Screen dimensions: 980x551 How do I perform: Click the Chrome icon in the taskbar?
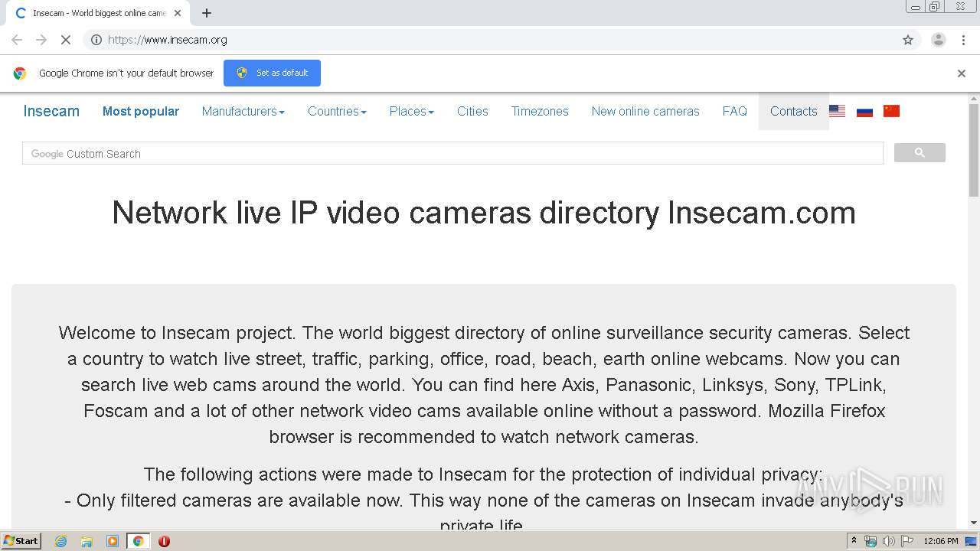[x=138, y=541]
